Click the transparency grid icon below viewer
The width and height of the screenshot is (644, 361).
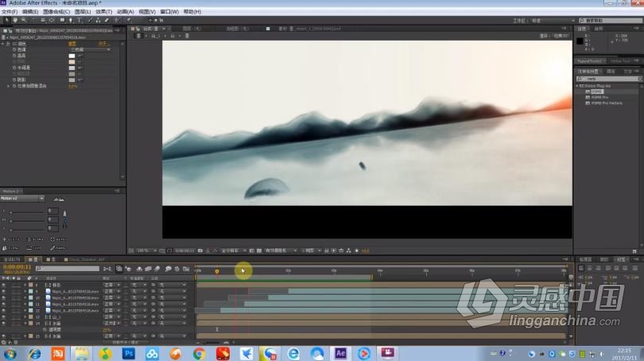[259, 250]
